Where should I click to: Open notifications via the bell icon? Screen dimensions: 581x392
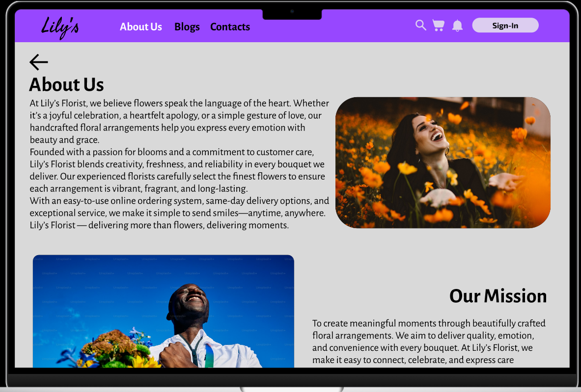[x=458, y=26]
